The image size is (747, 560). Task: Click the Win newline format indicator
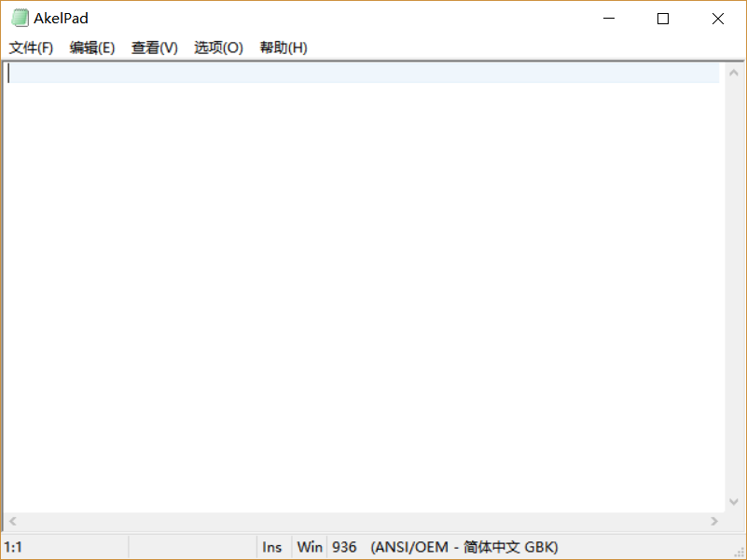(x=310, y=547)
